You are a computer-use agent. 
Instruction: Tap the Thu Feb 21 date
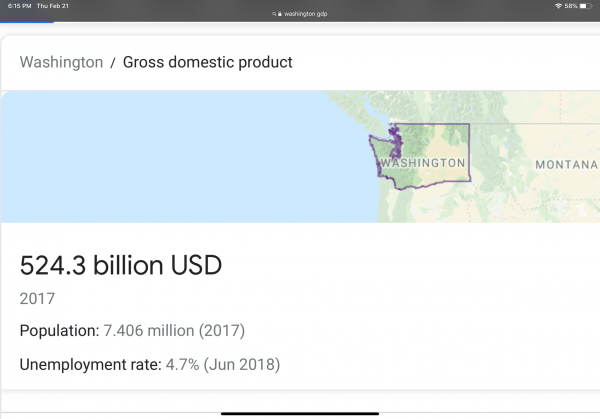tap(50, 6)
